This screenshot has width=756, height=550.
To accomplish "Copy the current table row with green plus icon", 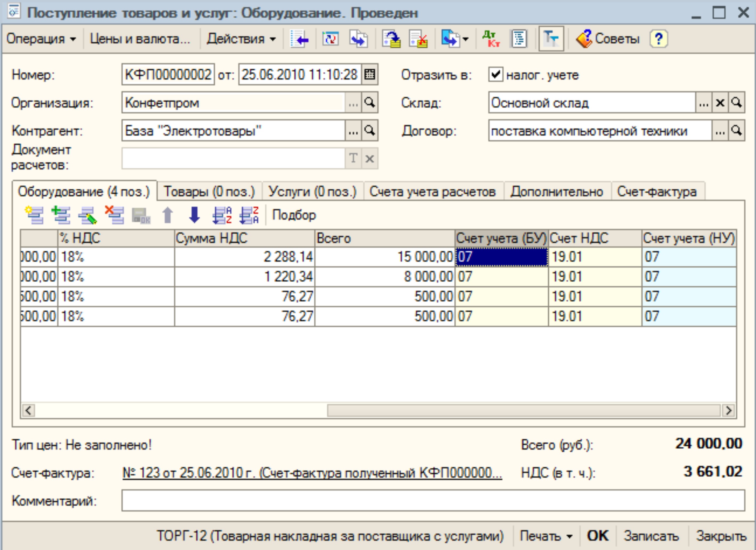I will (60, 215).
